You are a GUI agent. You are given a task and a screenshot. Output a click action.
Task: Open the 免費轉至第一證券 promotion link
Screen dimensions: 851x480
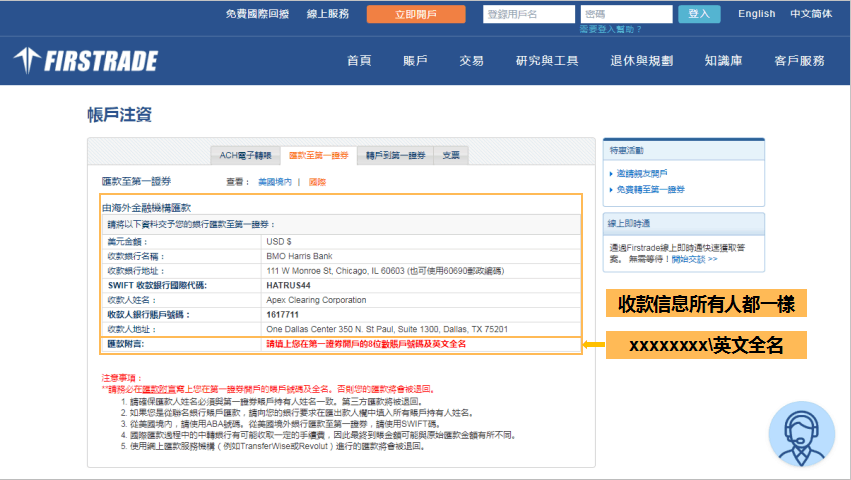pyautogui.click(x=650, y=190)
